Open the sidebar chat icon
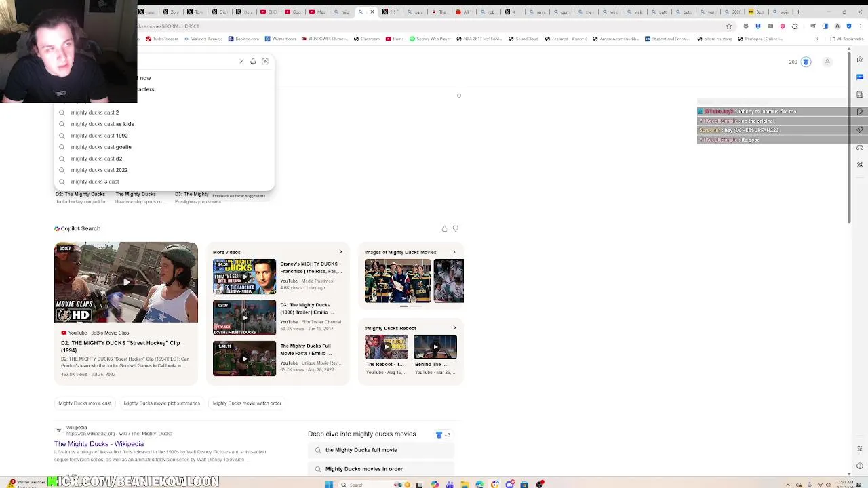Viewport: 868px width, 488px height. tap(860, 77)
